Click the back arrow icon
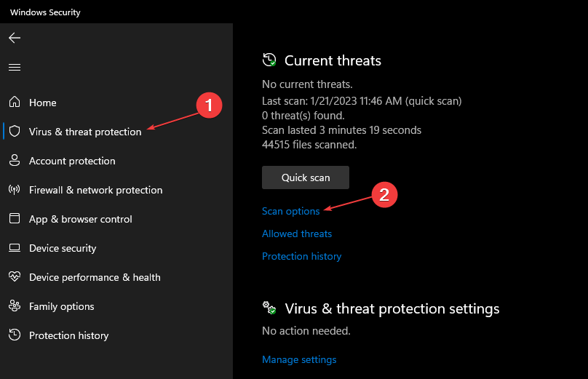 point(15,38)
